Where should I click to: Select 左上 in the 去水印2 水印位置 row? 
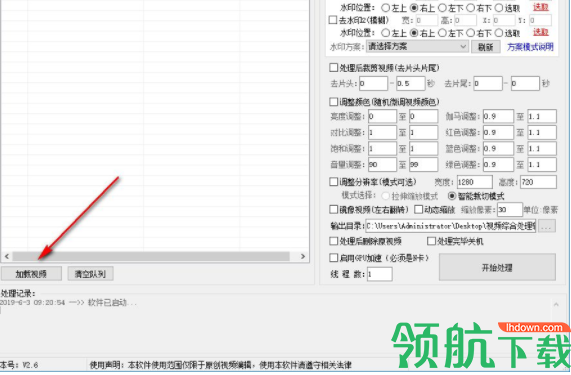pos(385,33)
